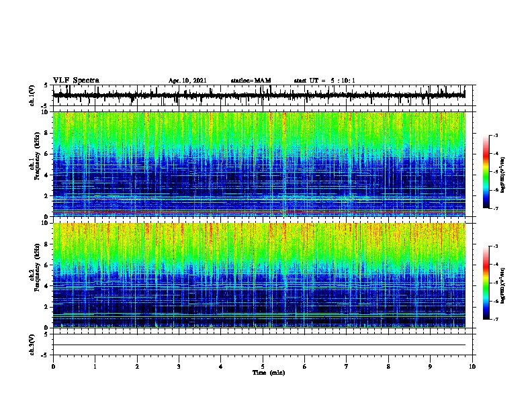Screen dimensions: 532x411
Task: Click the "-7" label on ch.2 colorbar
Action: (x=496, y=319)
